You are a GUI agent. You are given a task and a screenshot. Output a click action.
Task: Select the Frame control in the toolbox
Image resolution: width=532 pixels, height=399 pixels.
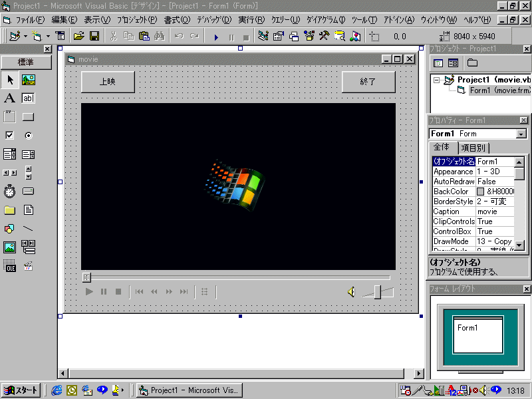(x=9, y=117)
